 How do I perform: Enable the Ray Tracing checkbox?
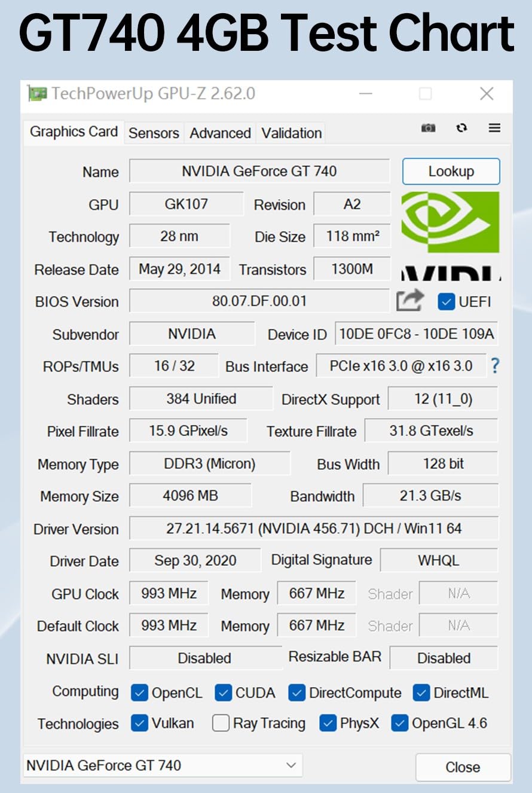click(x=221, y=723)
